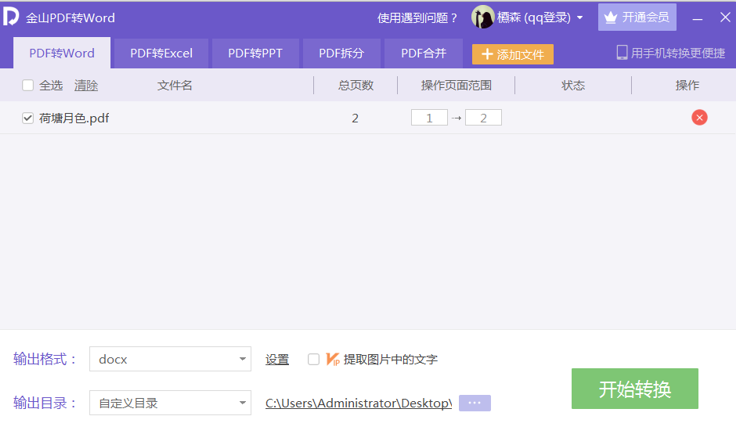Viewport: 736px width, 437px height.
Task: Uncheck the 荷塘月色.pdf file checkbox
Action: (28, 118)
